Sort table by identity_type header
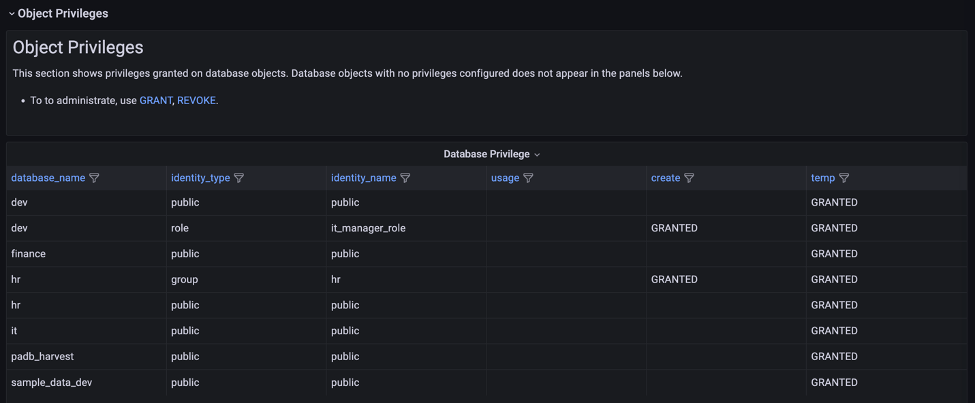977x404 pixels. pos(200,178)
